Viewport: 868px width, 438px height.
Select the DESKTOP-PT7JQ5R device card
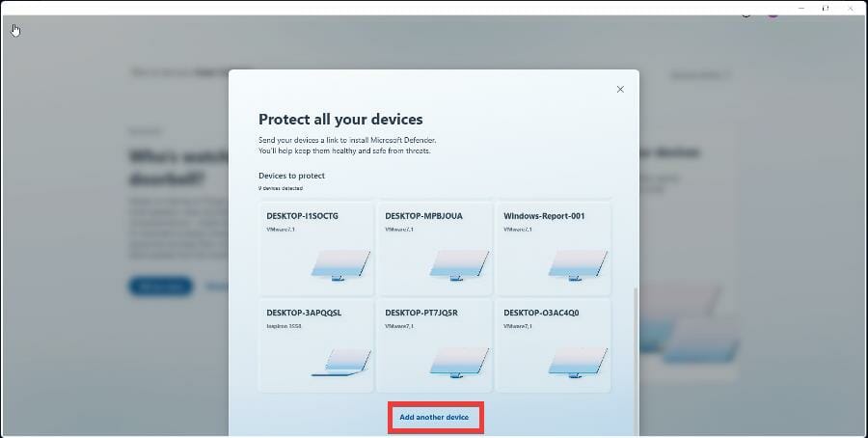coord(435,345)
